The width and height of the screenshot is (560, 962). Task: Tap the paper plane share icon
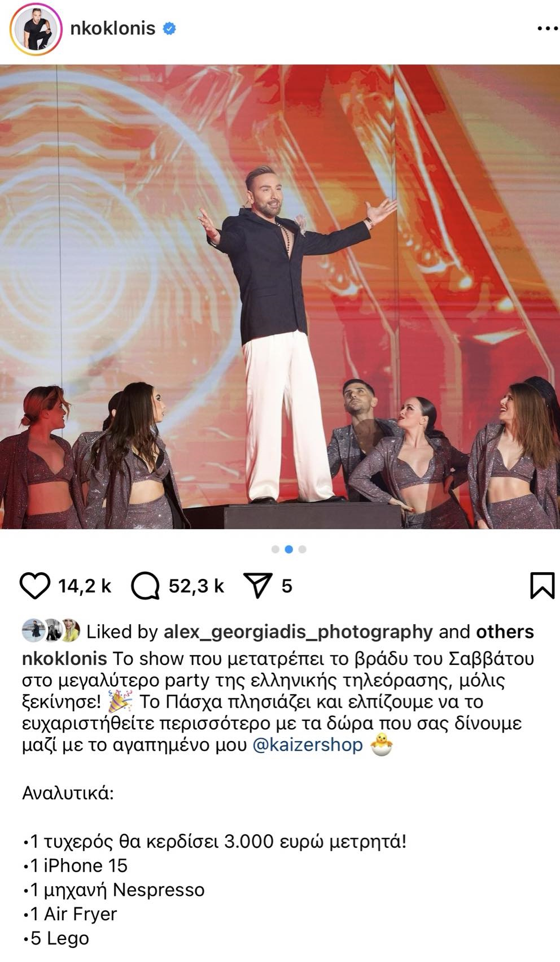click(x=258, y=585)
